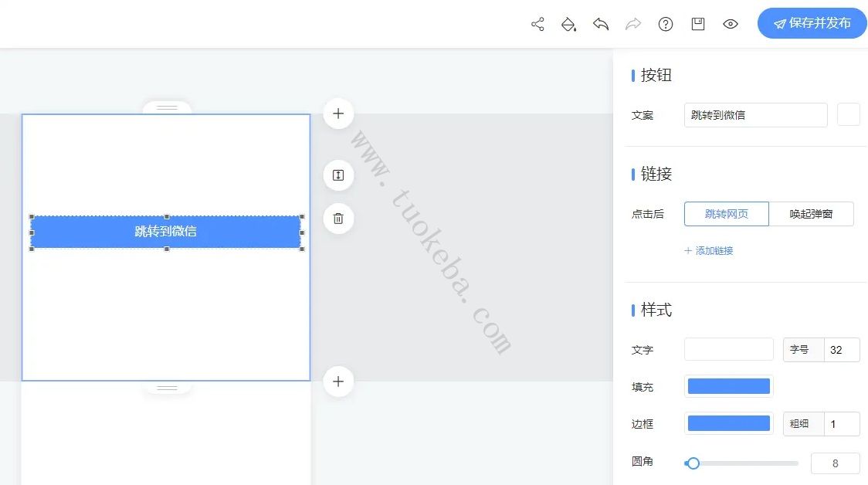Viewport: 868px width, 485px height.
Task: Undo the last action
Action: 602,24
